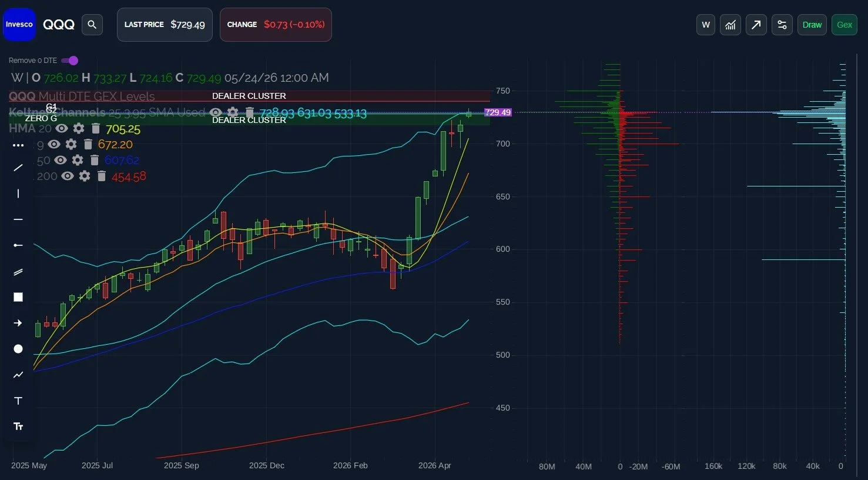Click the QQQ ticker symbol
The width and height of the screenshot is (868, 480).
59,25
